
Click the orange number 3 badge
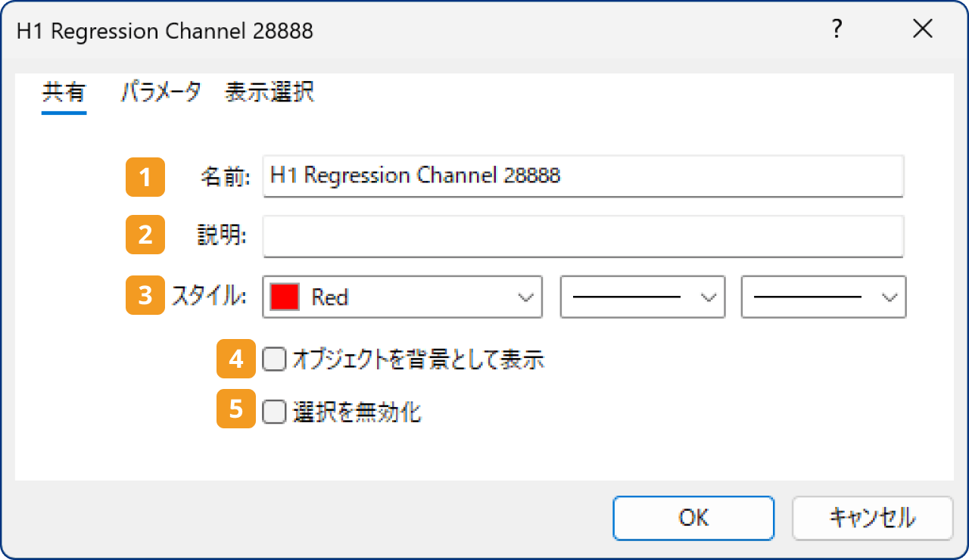[x=145, y=297]
